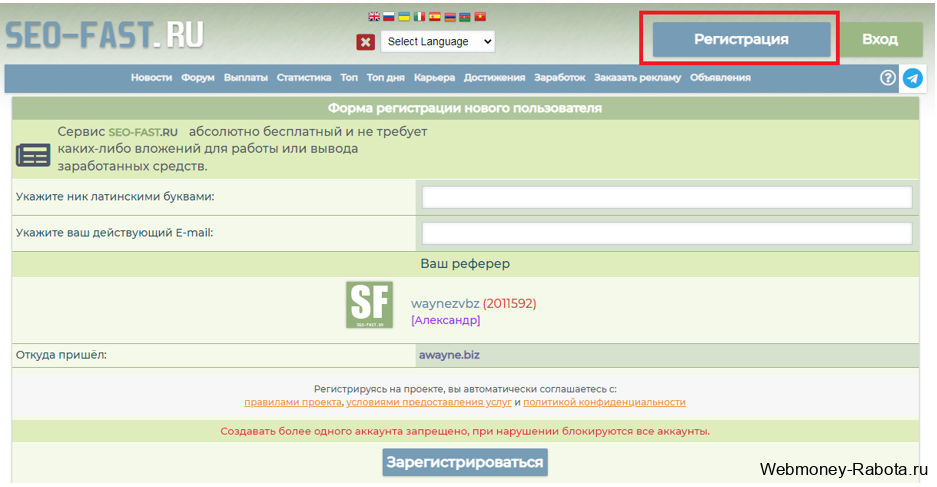Image resolution: width=937 pixels, height=487 pixels.
Task: Open the Заработок menu item
Action: coord(560,78)
